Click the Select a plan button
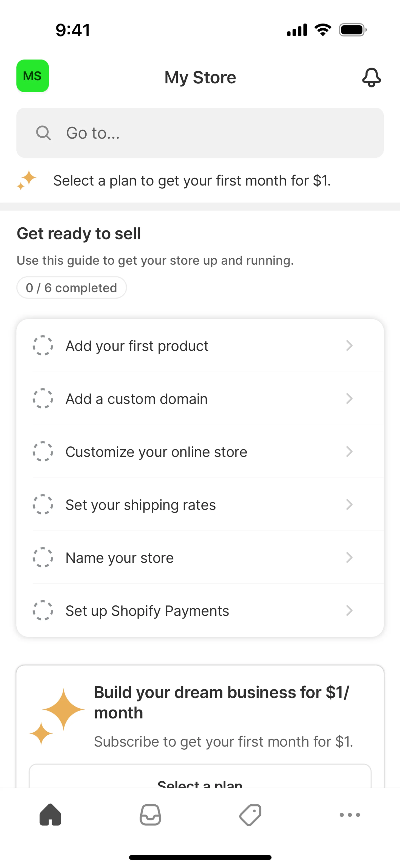This screenshot has height=868, width=400. coord(200,778)
